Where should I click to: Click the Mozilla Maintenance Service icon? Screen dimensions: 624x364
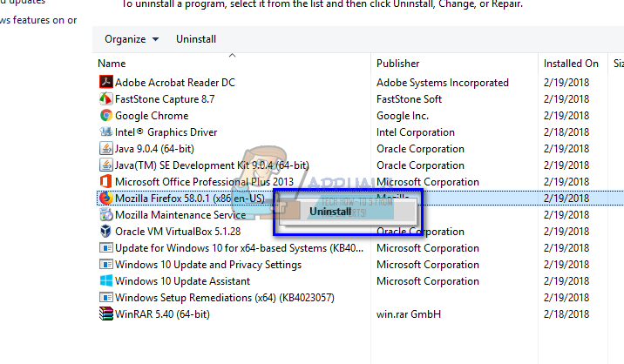point(105,215)
